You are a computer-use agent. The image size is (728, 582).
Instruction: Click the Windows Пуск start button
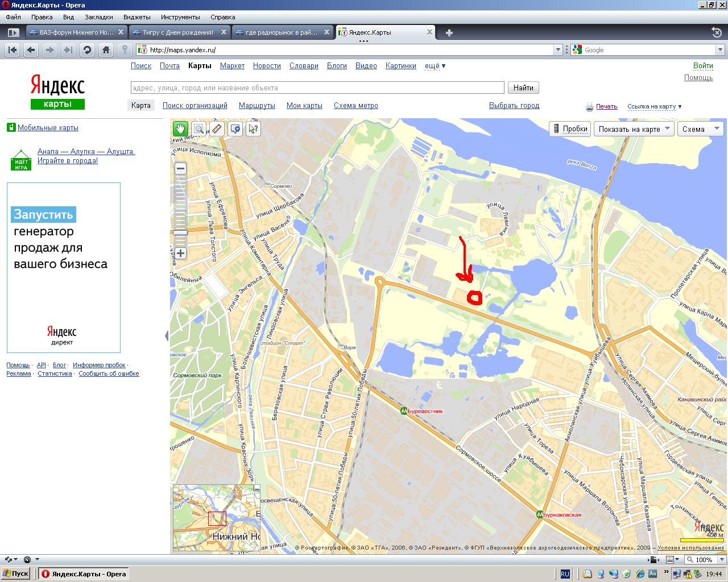tap(16, 574)
